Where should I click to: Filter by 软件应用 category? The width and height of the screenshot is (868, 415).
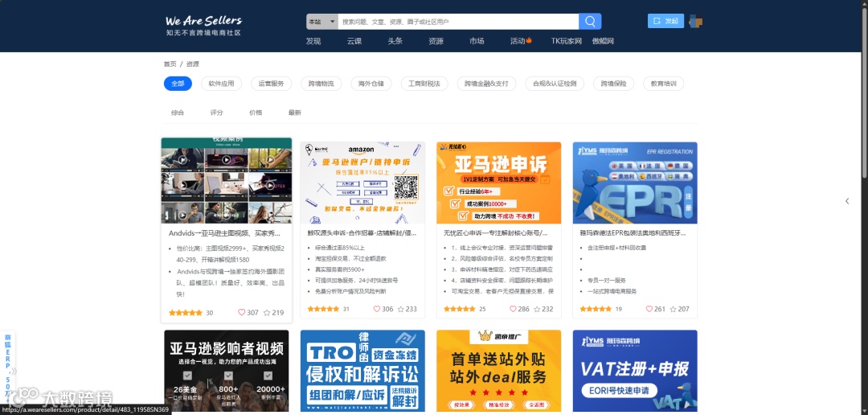click(x=222, y=84)
